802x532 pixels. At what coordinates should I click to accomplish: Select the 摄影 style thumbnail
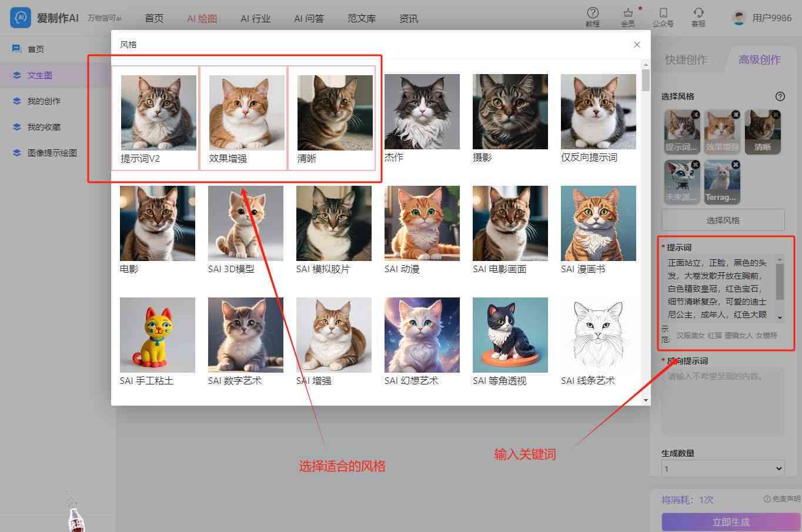click(510, 111)
